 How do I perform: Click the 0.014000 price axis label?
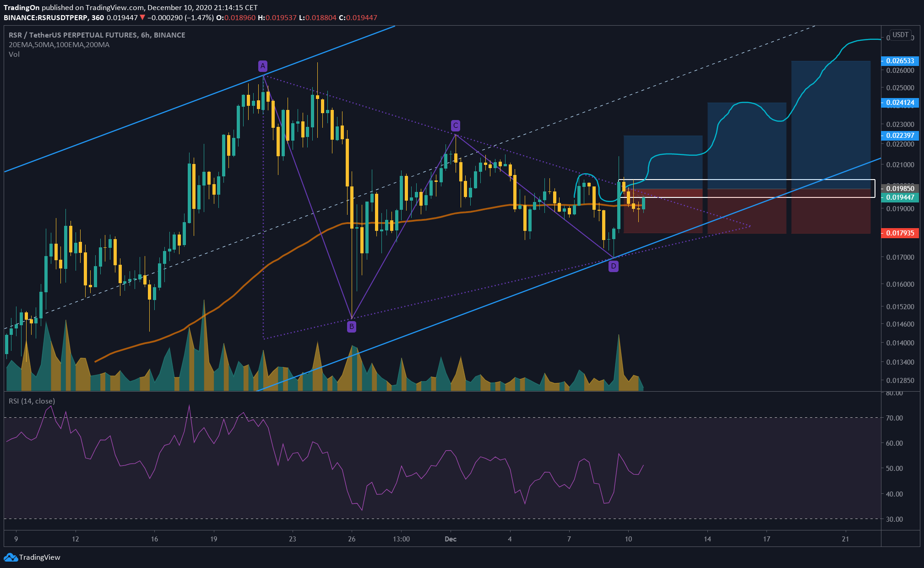click(900, 343)
